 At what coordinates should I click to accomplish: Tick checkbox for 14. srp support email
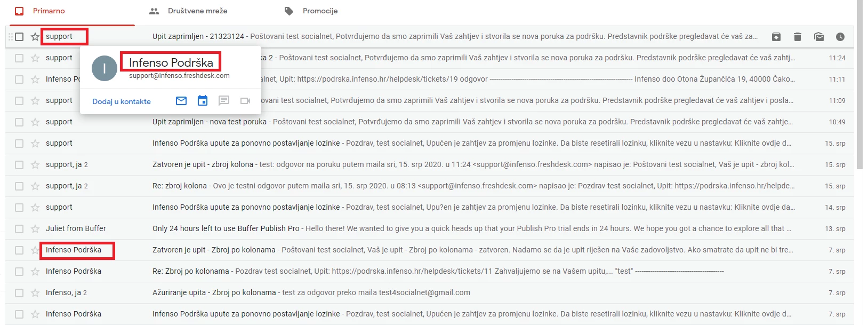point(19,208)
